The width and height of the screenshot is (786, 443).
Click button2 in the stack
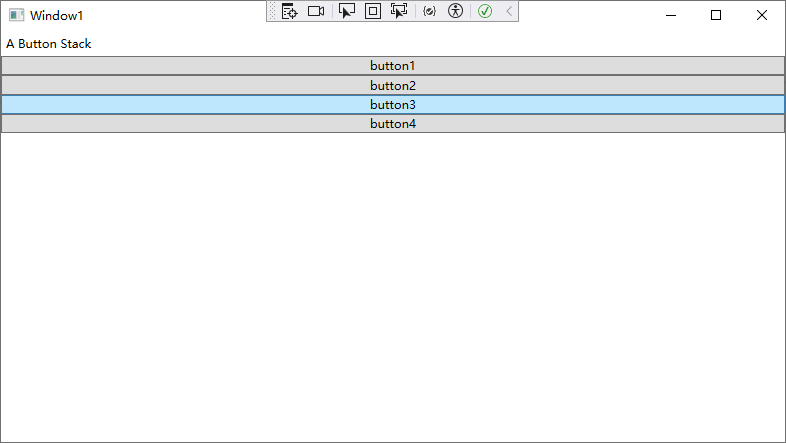pyautogui.click(x=393, y=85)
